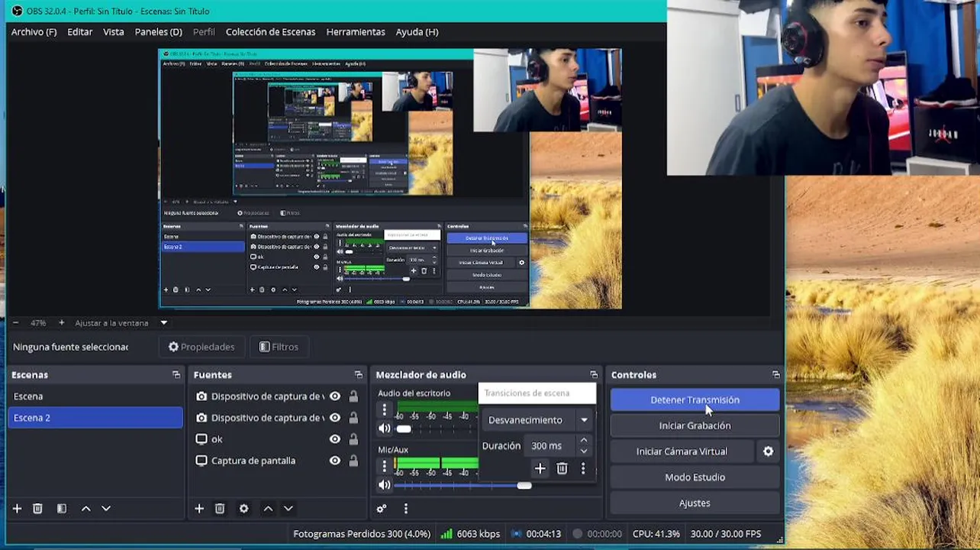Image resolution: width=980 pixels, height=550 pixels.
Task: Click Detener Transmisión button
Action: [695, 400]
